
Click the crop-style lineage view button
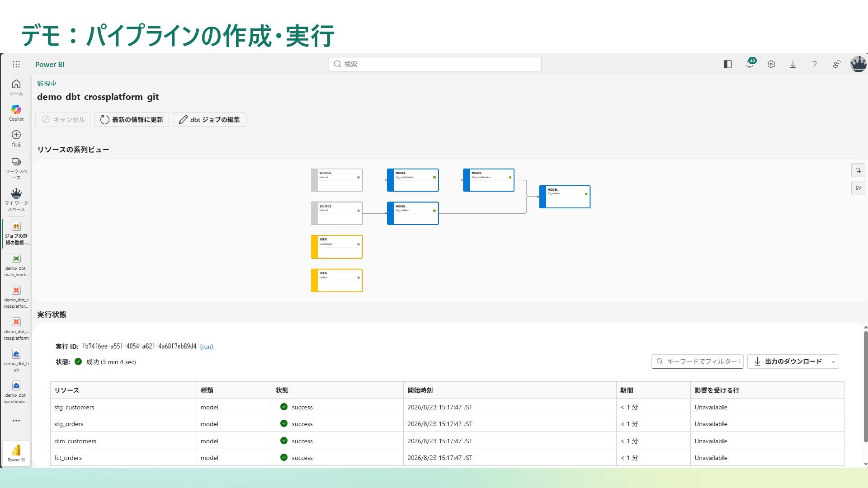(x=858, y=170)
